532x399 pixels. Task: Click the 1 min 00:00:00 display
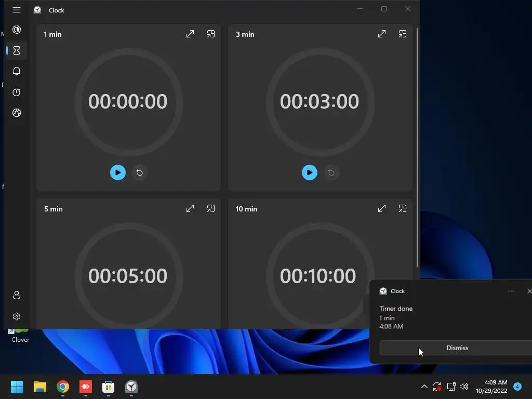point(128,101)
